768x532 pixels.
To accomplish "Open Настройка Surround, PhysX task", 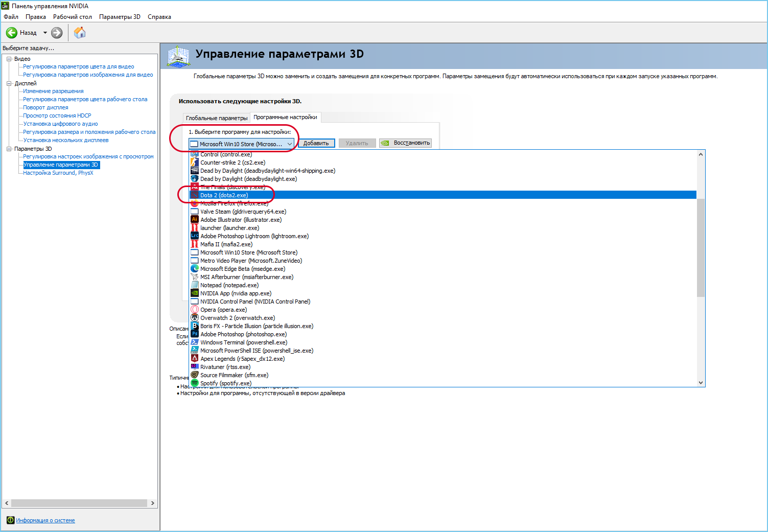I will pyautogui.click(x=58, y=173).
